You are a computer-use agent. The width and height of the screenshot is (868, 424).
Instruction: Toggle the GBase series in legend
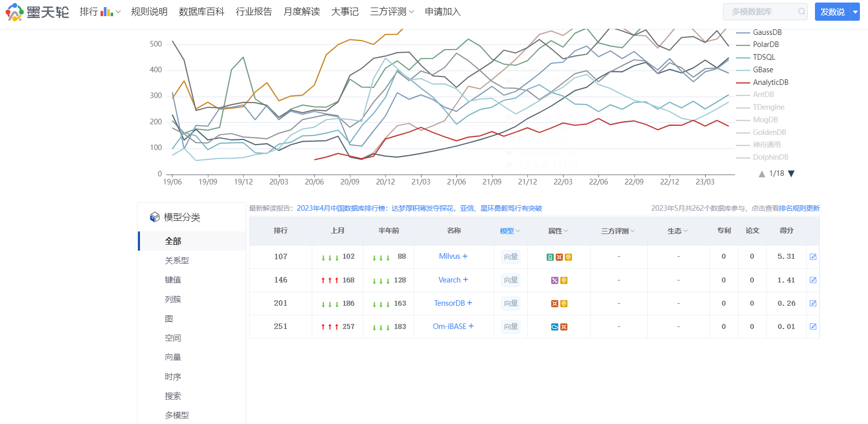(755, 70)
